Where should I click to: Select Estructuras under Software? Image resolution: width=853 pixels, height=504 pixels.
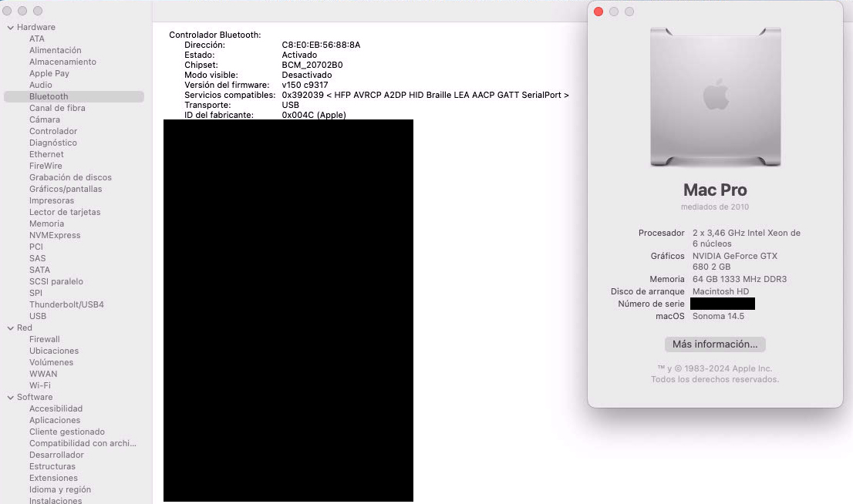point(52,466)
